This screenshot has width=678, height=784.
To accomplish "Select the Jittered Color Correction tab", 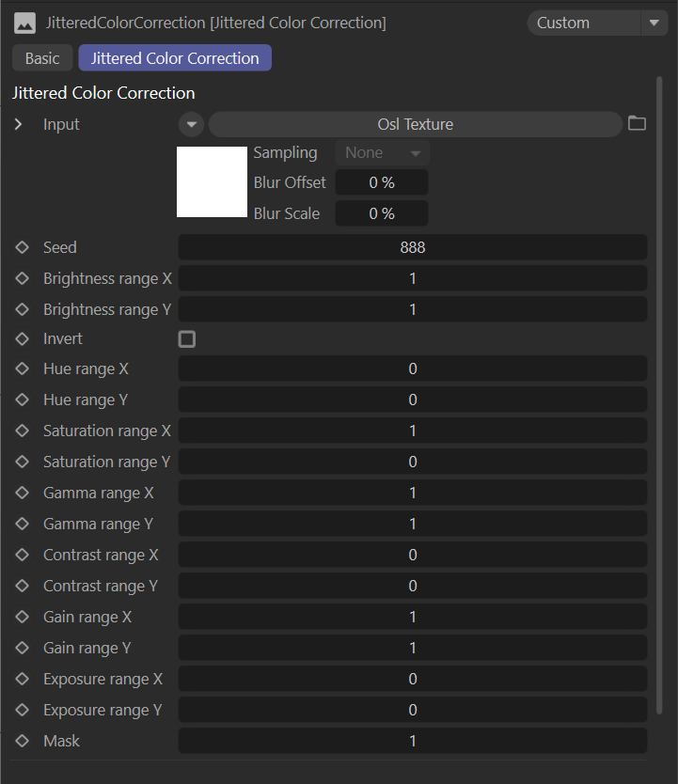I will click(175, 58).
